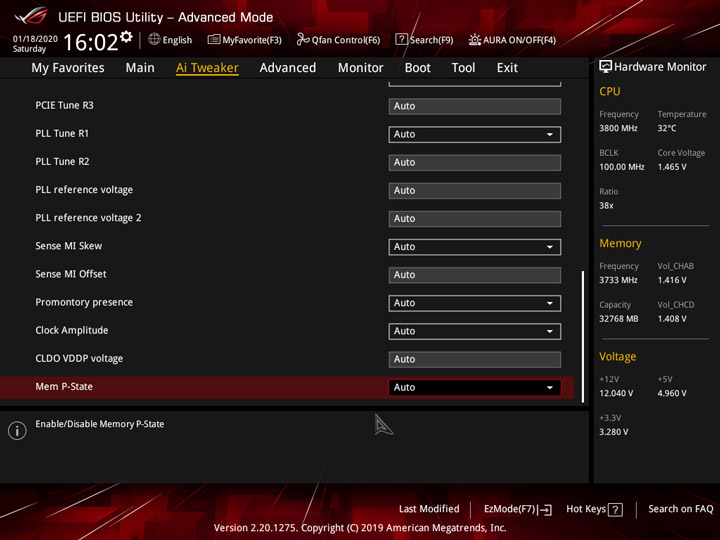Image resolution: width=720 pixels, height=540 pixels.
Task: Open the Clock Amplitude dropdown
Action: (474, 332)
